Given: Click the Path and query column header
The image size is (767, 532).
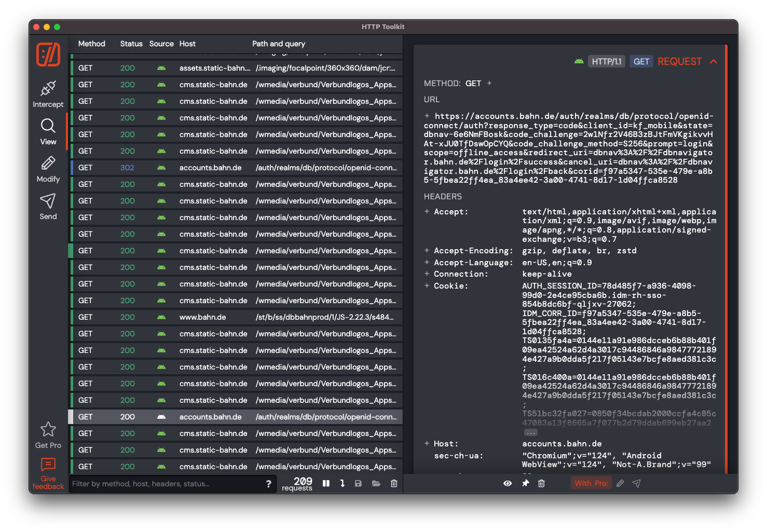Looking at the screenshot, I should (x=279, y=44).
